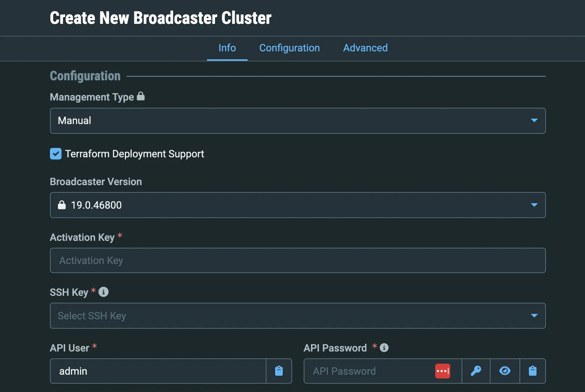Click the Management Type label
Image resolution: width=585 pixels, height=392 pixels.
92,97
